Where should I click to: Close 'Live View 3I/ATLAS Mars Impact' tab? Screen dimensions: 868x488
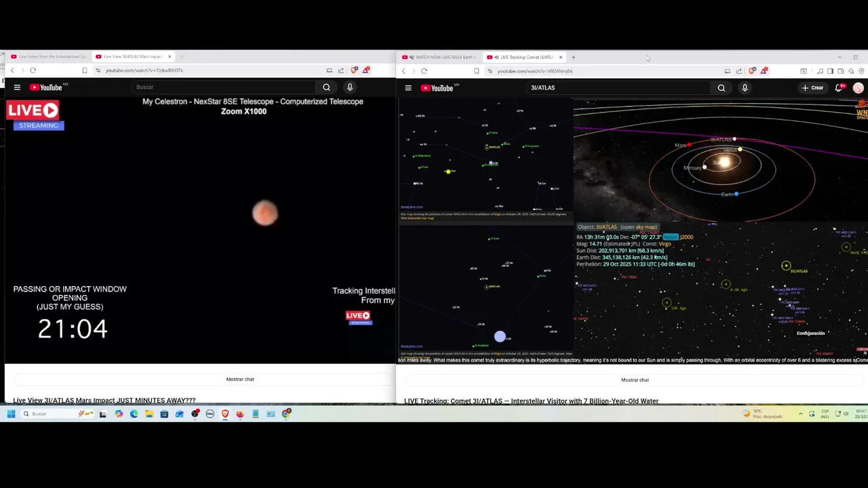(x=170, y=56)
